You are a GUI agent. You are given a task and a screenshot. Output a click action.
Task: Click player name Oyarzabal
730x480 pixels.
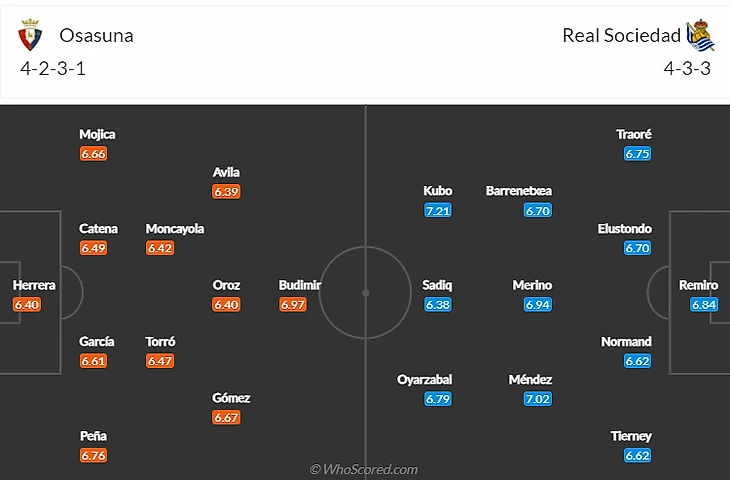tap(424, 380)
